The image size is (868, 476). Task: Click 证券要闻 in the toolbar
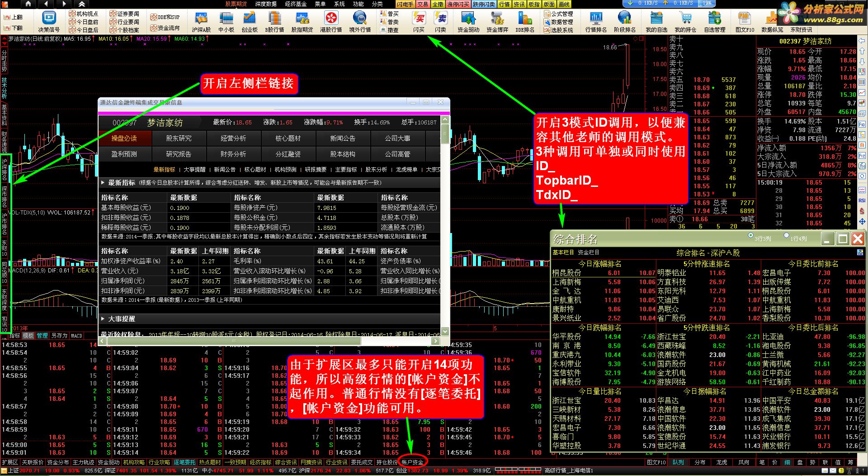(x=124, y=14)
